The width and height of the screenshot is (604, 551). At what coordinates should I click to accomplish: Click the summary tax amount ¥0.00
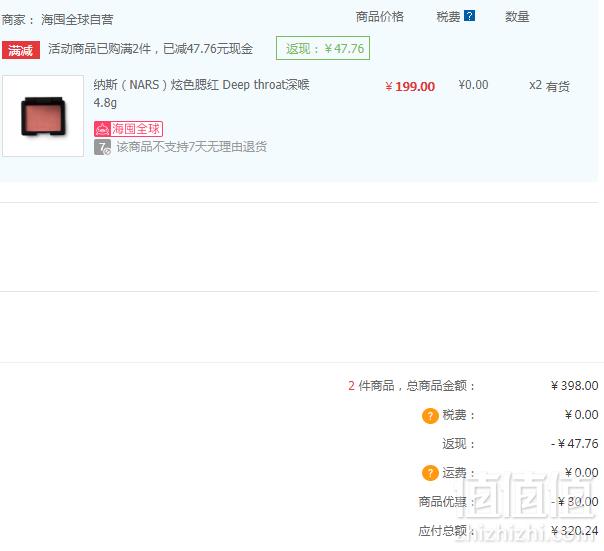(581, 415)
